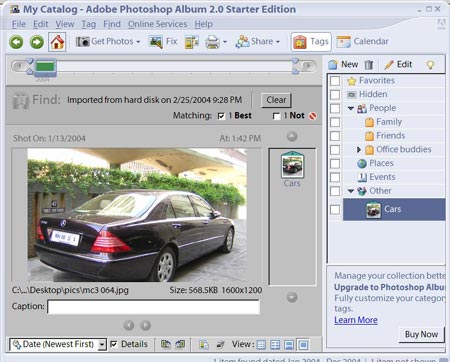Image resolution: width=450 pixels, height=362 pixels.
Task: Open the Edit menu
Action: tap(41, 24)
